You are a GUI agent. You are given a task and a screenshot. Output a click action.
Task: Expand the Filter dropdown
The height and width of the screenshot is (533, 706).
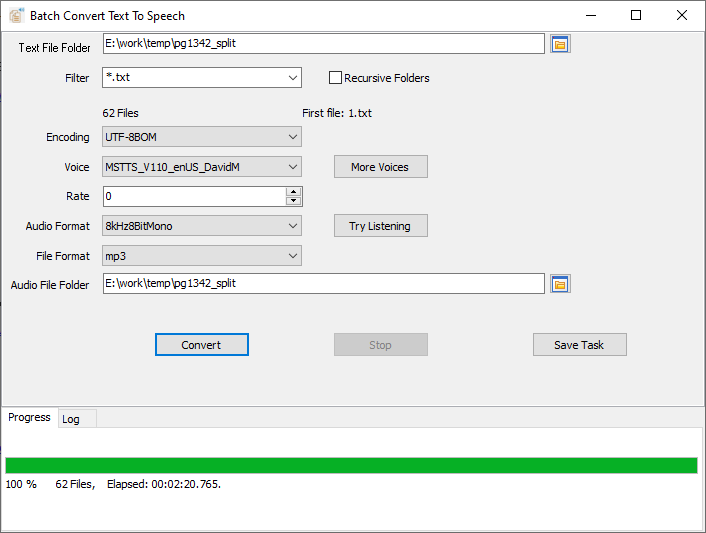click(293, 78)
